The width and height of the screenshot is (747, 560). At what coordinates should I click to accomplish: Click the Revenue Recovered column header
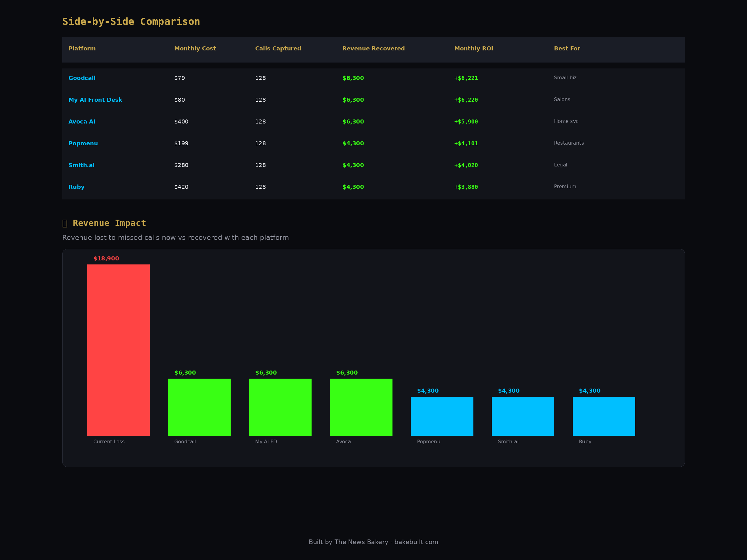click(x=374, y=49)
